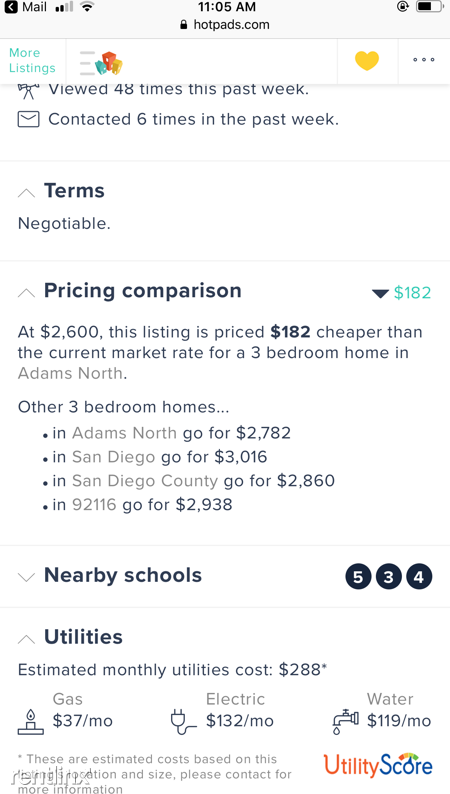Tap the telescope viewed icon
The image size is (450, 794).
(x=28, y=92)
